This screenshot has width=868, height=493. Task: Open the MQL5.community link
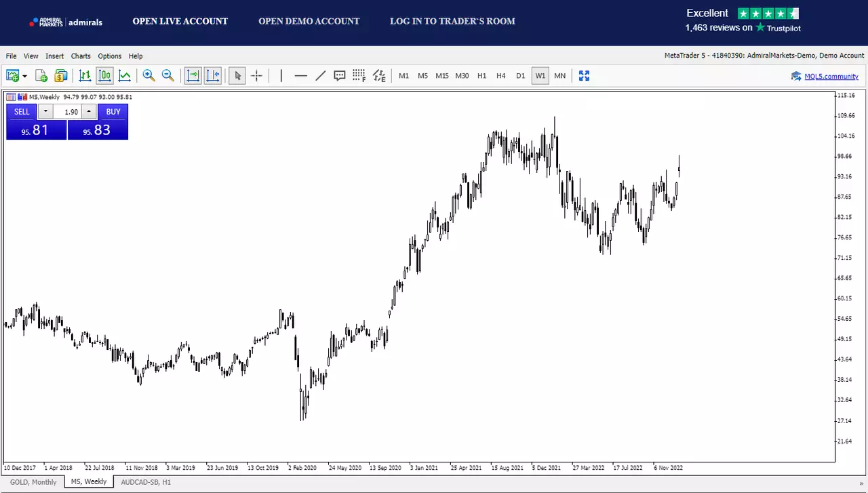click(x=831, y=77)
